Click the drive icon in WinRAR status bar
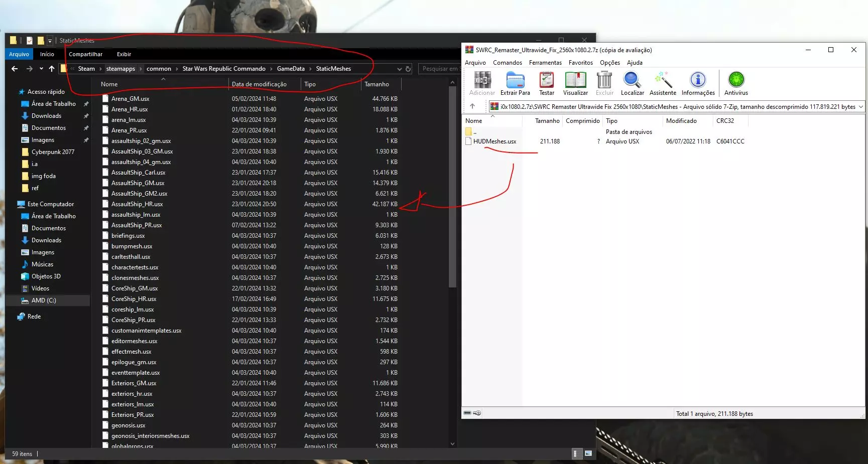Image resolution: width=868 pixels, height=464 pixels. pos(467,413)
